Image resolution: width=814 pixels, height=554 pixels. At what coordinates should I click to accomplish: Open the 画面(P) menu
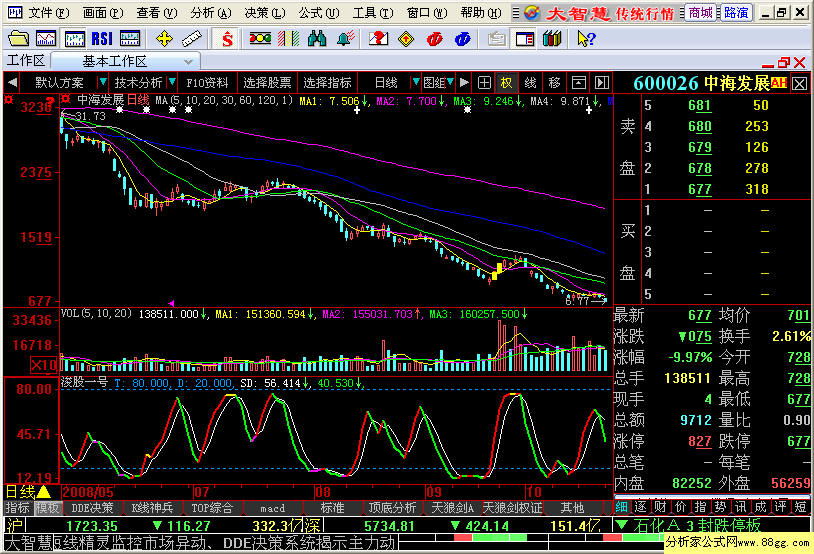coord(103,12)
